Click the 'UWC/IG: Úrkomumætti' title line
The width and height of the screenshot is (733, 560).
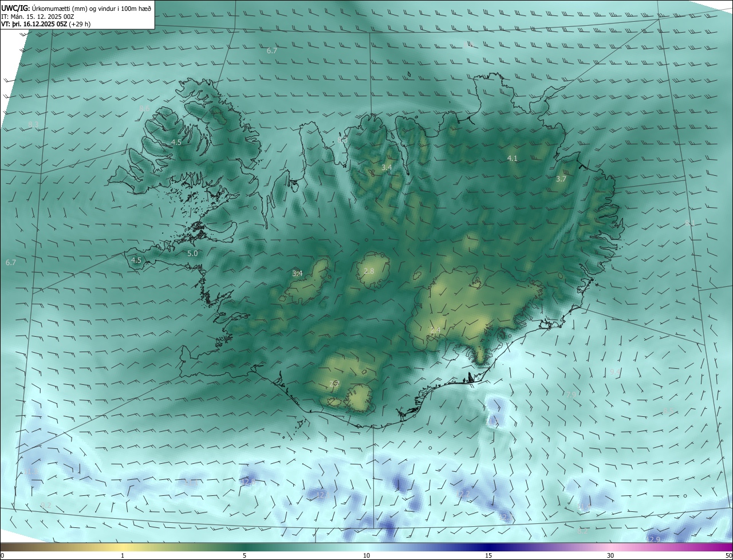(x=76, y=8)
